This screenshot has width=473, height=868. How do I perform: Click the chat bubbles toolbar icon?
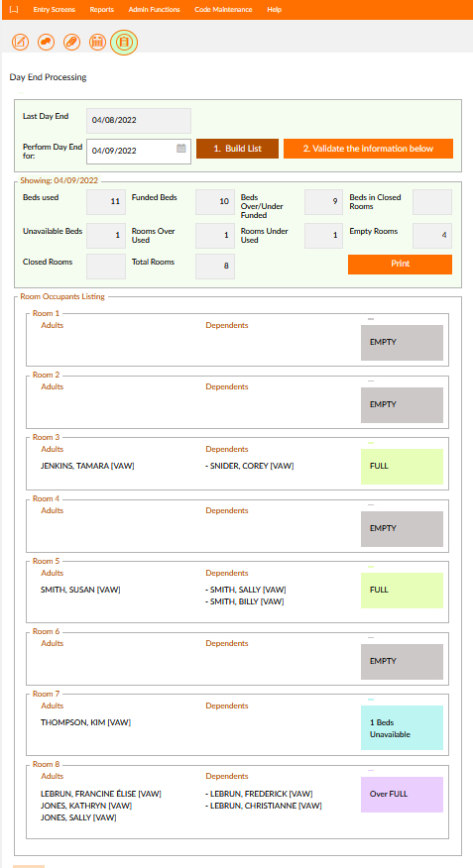click(x=46, y=42)
